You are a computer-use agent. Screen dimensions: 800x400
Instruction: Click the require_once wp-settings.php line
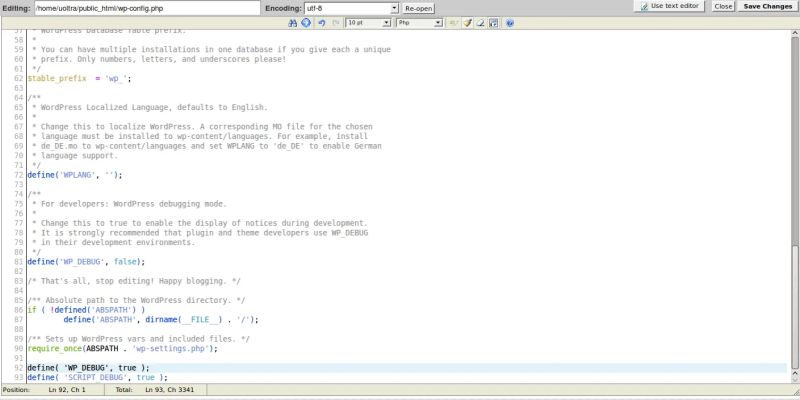(122, 349)
